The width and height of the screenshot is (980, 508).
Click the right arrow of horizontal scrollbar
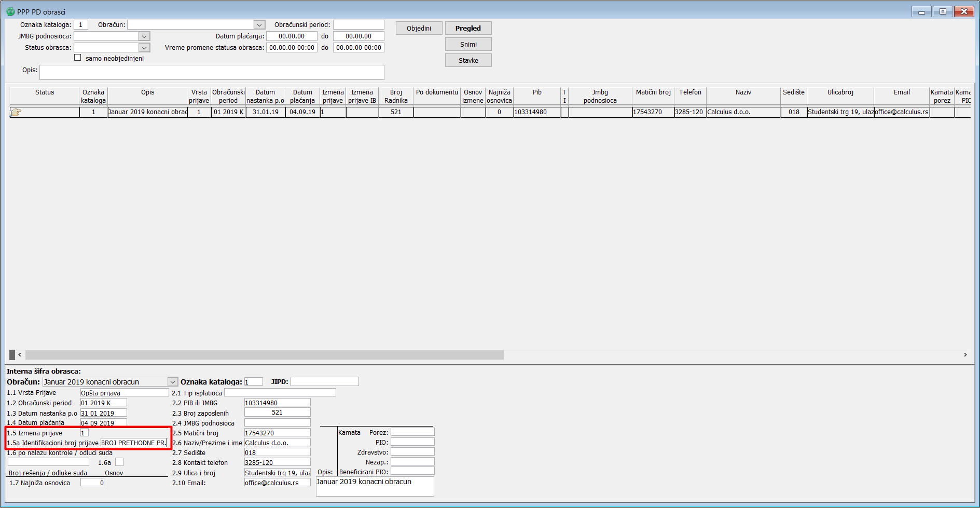click(965, 355)
